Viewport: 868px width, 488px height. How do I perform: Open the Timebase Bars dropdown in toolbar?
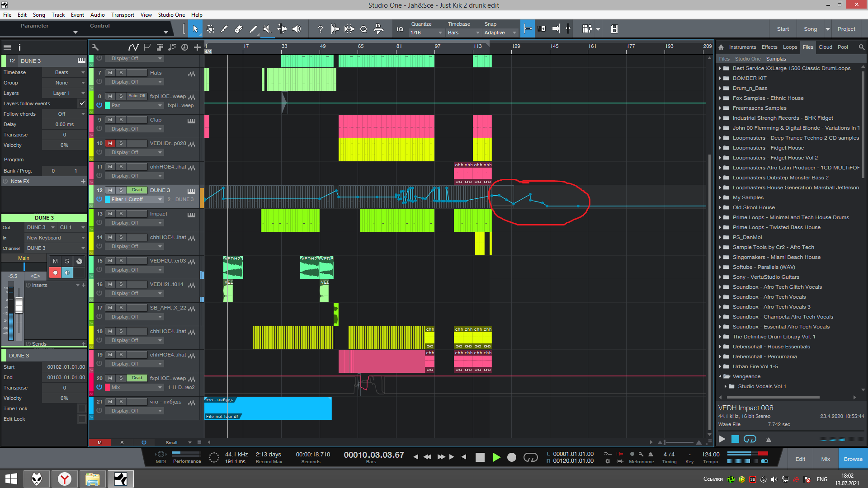tap(463, 33)
